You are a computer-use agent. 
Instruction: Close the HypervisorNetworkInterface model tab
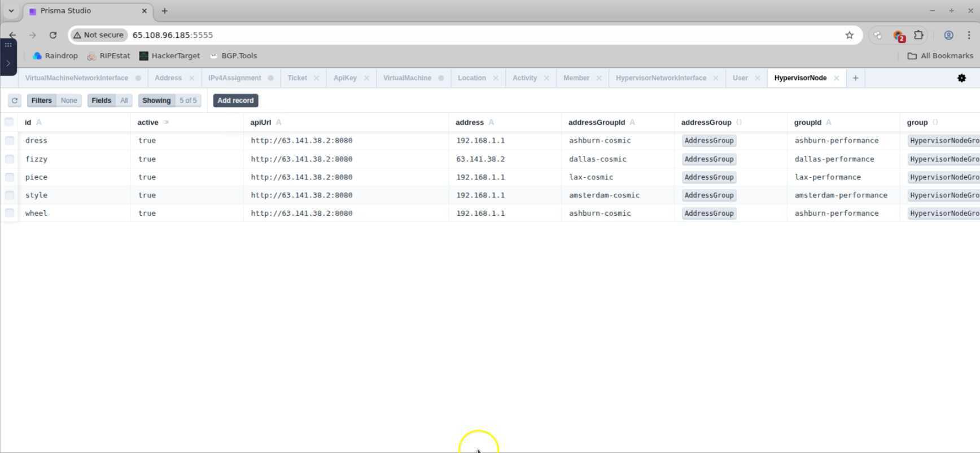click(716, 78)
